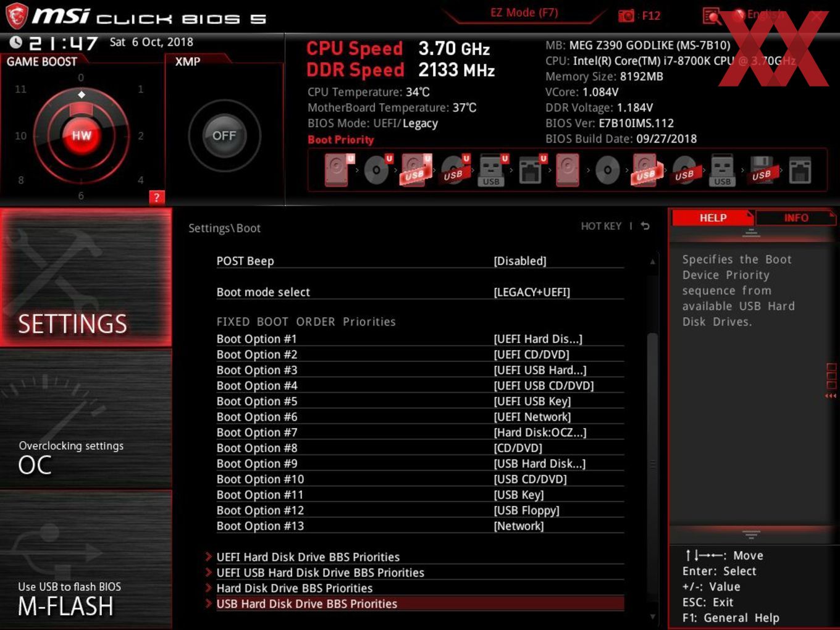Open the BIOS search magnifier icon
The image size is (840, 630).
click(712, 15)
